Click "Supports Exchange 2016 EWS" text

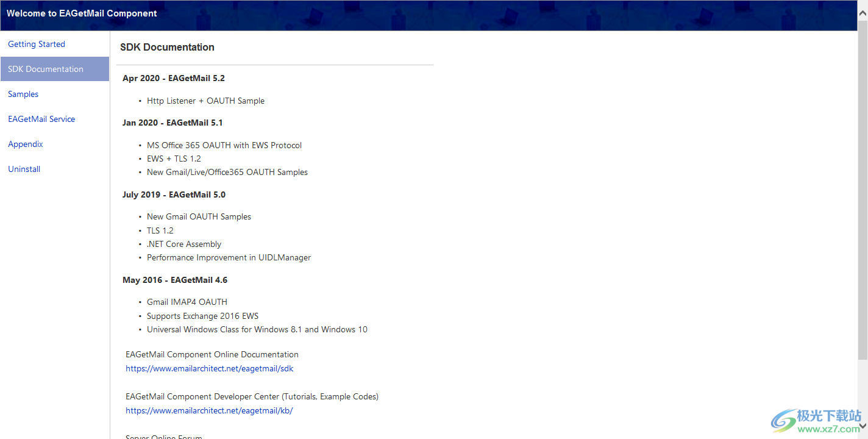point(202,316)
